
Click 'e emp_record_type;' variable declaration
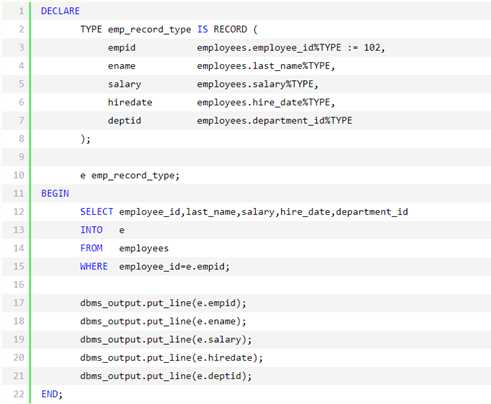(x=130, y=176)
